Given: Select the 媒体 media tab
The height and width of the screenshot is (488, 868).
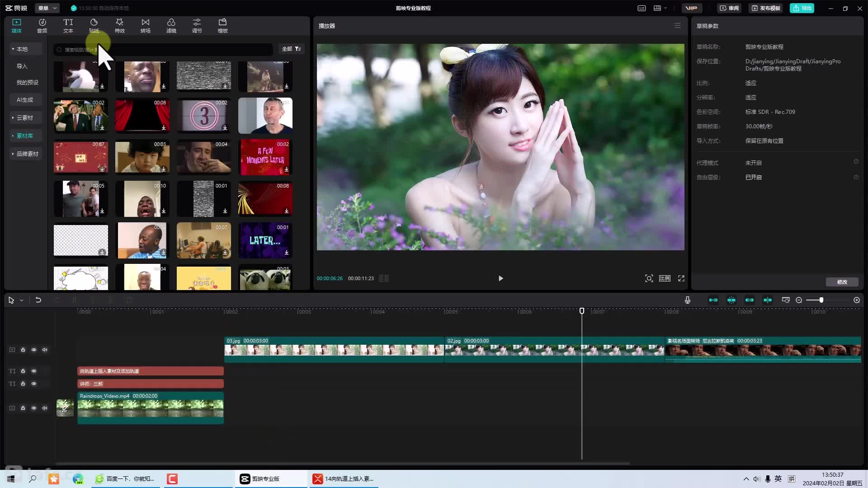Looking at the screenshot, I should [17, 26].
